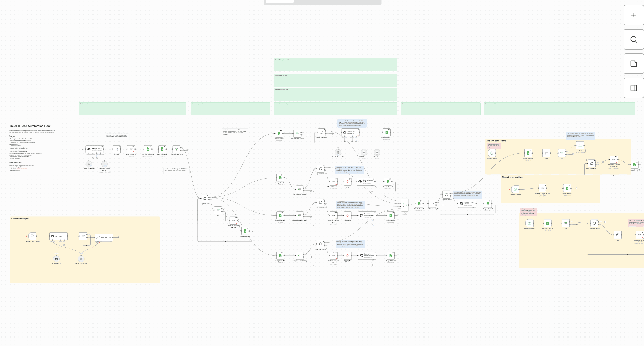Add a sticky note via note button

click(633, 64)
